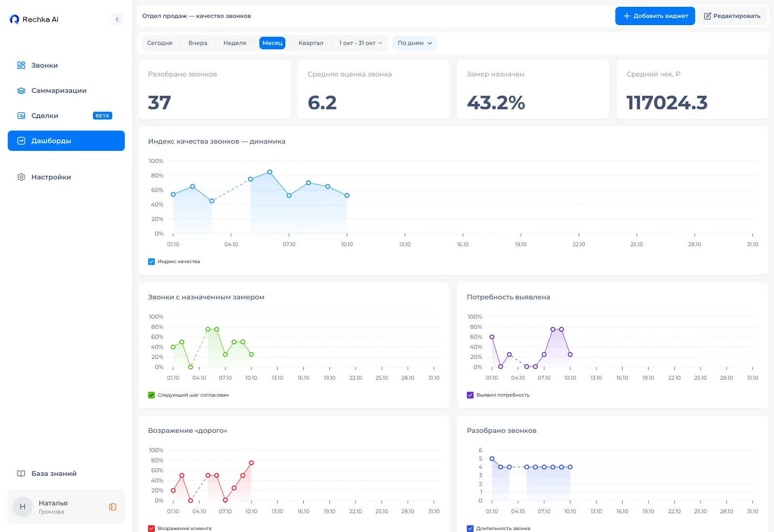774x532 pixels.
Task: Open Звонки in the sidebar
Action: [x=66, y=65]
